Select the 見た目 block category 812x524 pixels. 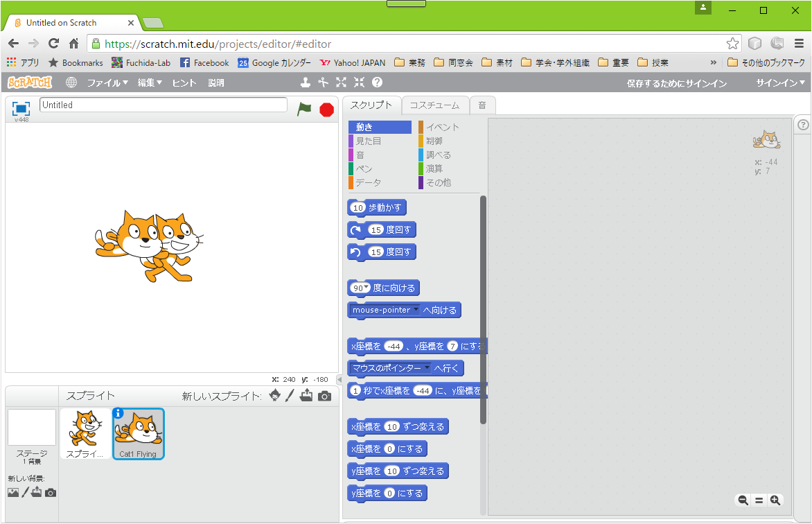click(369, 141)
